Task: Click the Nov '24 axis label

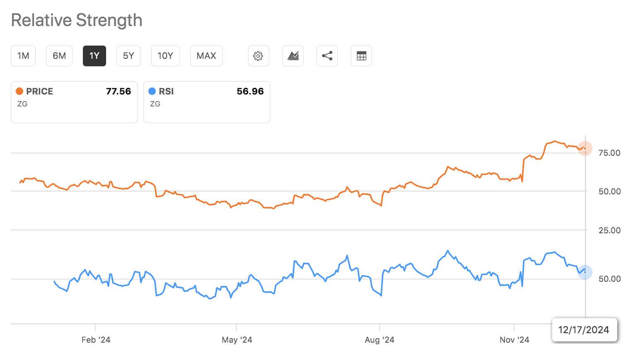Action: [514, 339]
